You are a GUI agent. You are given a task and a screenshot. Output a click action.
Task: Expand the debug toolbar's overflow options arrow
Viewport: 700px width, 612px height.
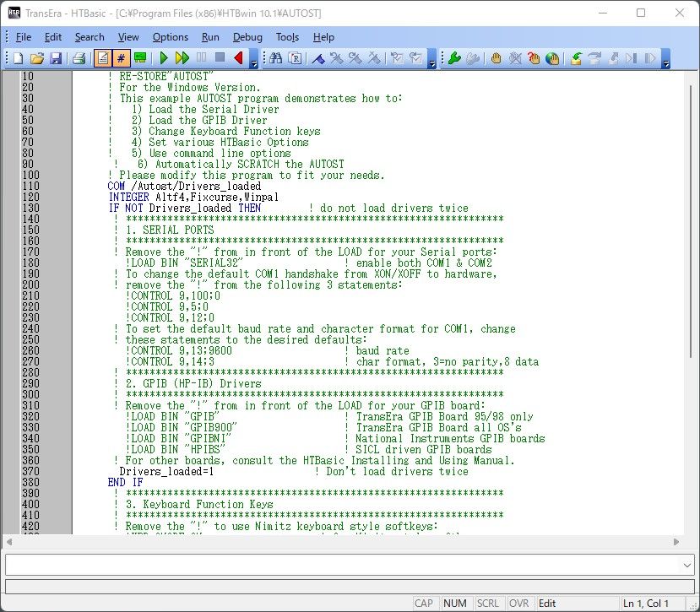665,58
